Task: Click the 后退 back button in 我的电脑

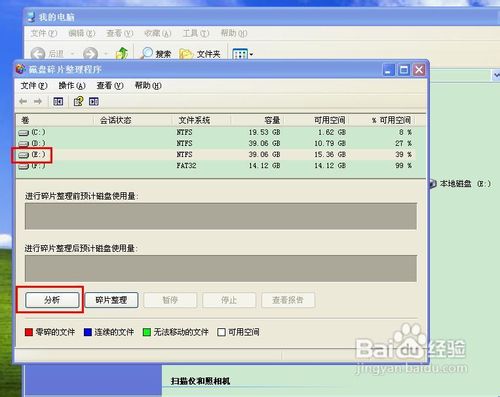Action: point(47,54)
